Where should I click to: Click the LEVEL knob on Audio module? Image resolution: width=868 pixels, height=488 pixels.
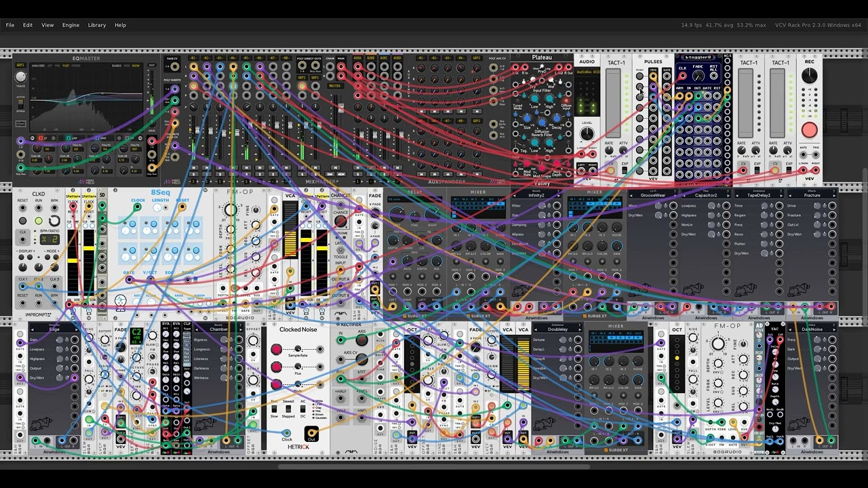[x=587, y=134]
